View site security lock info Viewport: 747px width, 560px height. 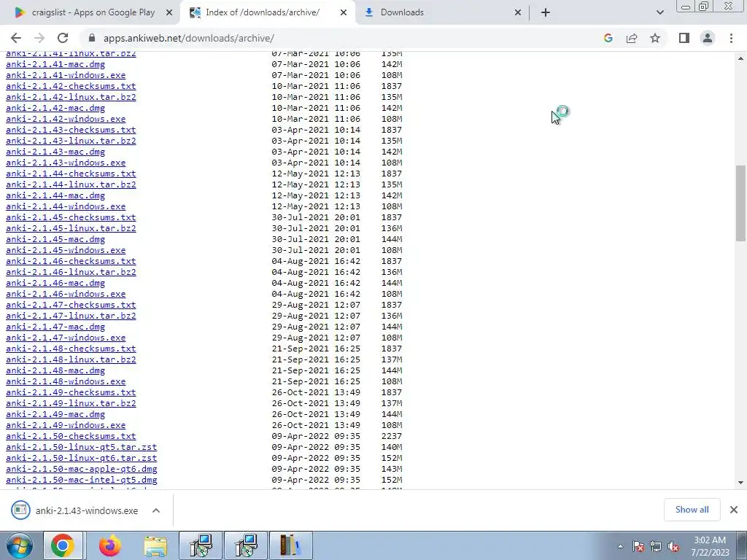point(92,38)
